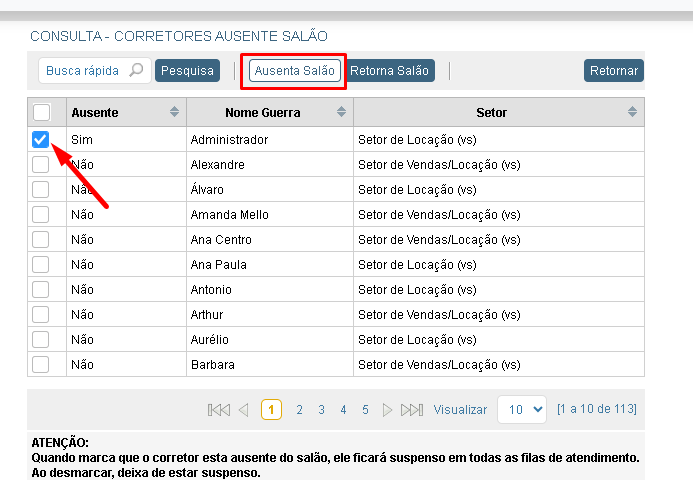The image size is (693, 489).
Task: Sort table by Setor column arrows
Action: [x=632, y=112]
